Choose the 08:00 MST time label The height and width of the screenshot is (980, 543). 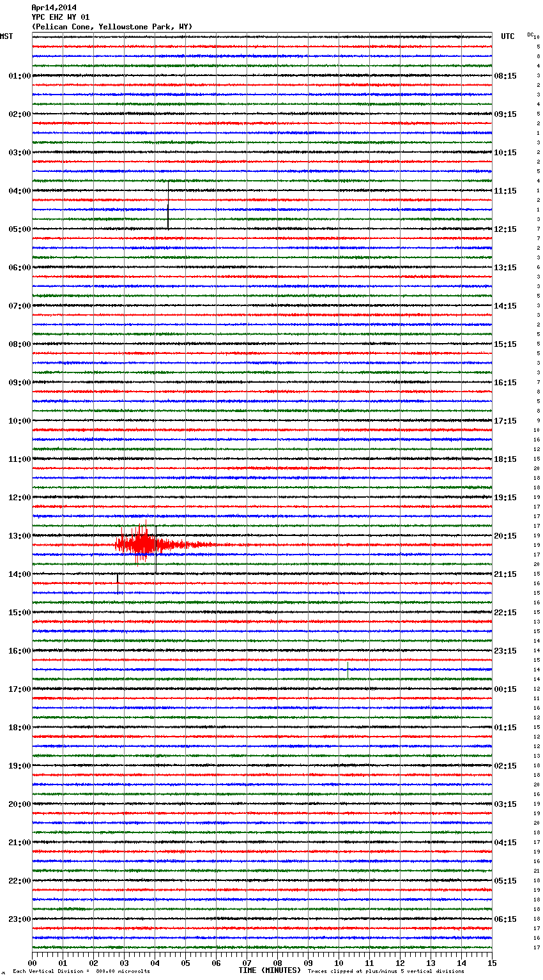pos(20,344)
